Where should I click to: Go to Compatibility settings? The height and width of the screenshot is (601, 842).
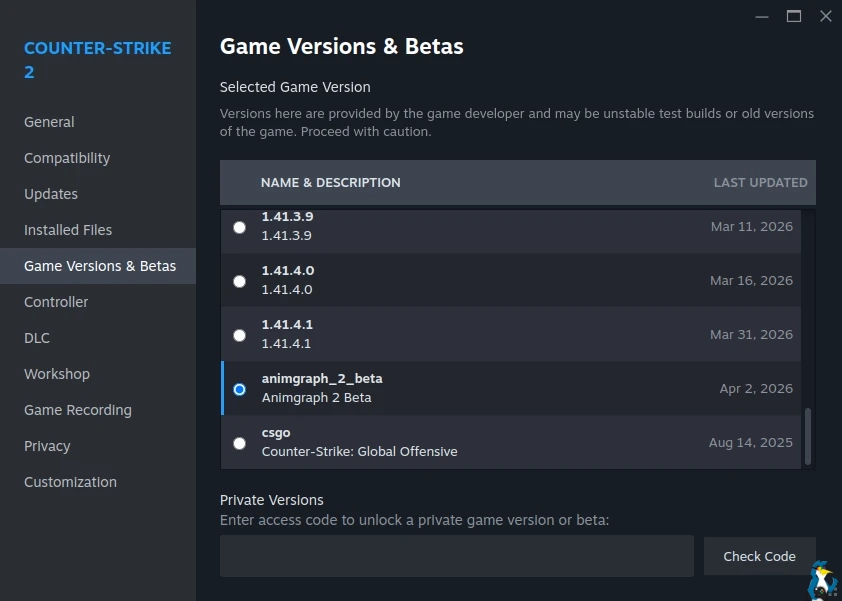[x=67, y=158]
